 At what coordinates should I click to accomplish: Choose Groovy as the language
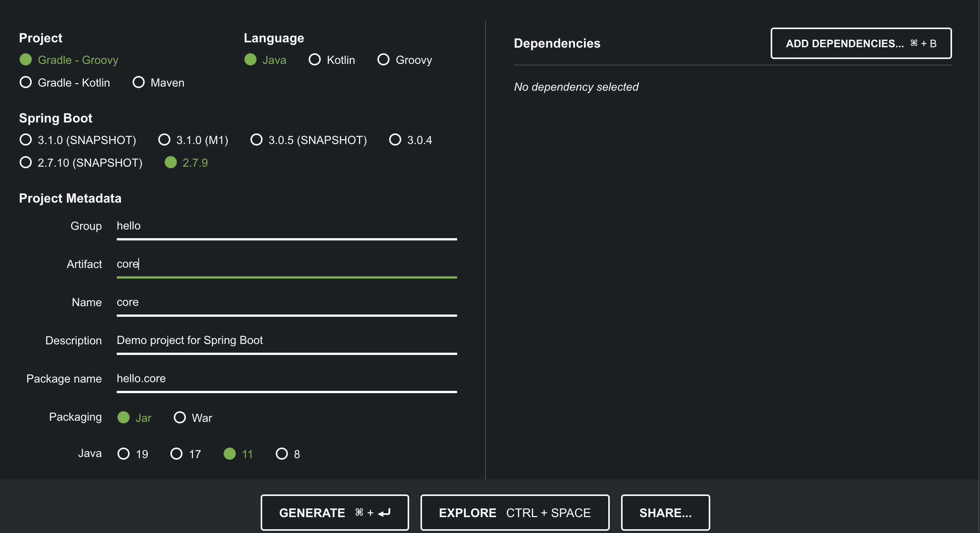pyautogui.click(x=383, y=59)
